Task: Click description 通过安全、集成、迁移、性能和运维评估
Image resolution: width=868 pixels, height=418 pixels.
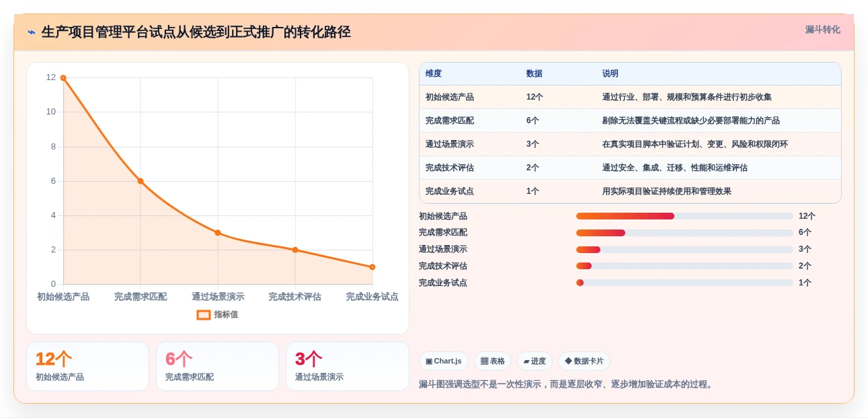Action: (x=675, y=168)
